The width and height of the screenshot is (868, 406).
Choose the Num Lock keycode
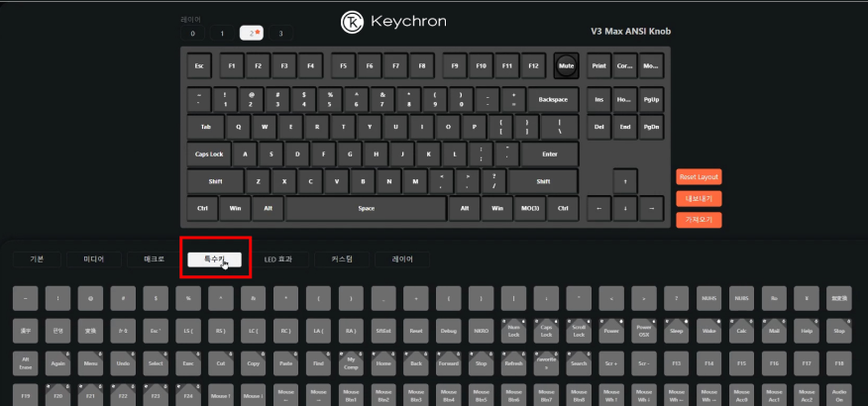513,331
